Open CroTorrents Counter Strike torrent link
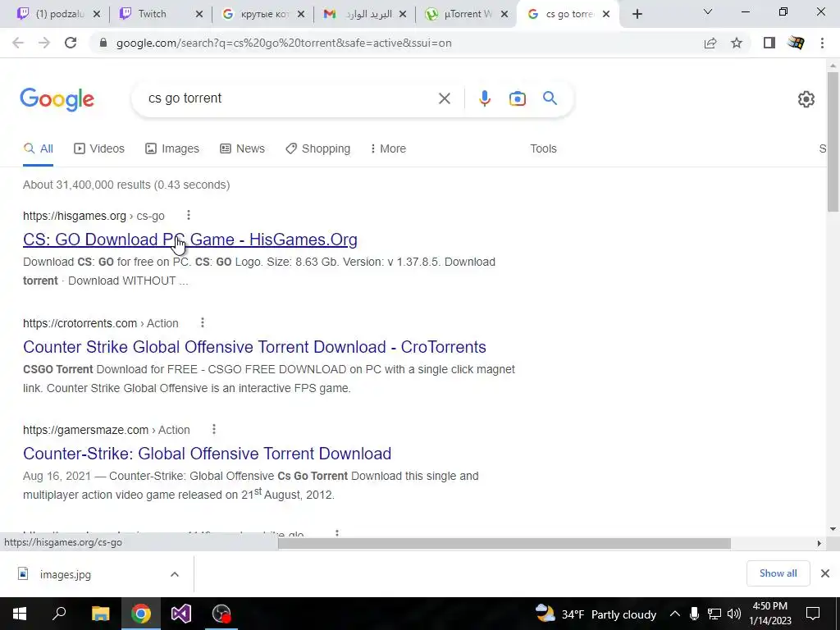 point(254,347)
